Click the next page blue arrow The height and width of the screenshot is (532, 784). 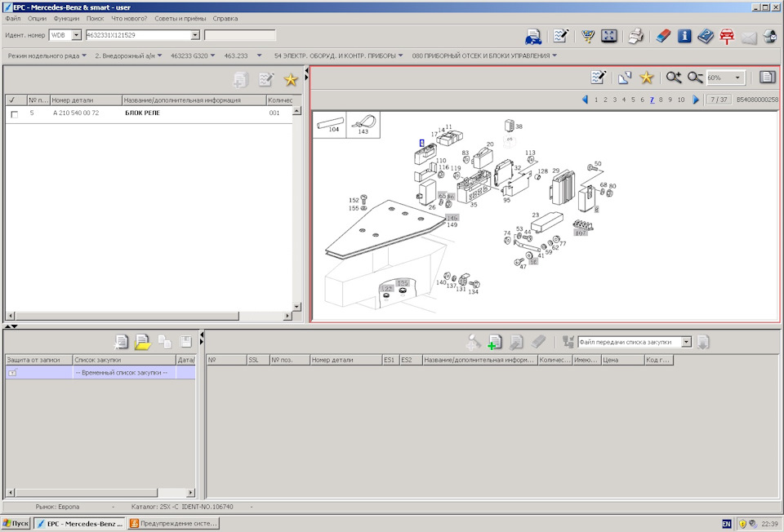696,100
